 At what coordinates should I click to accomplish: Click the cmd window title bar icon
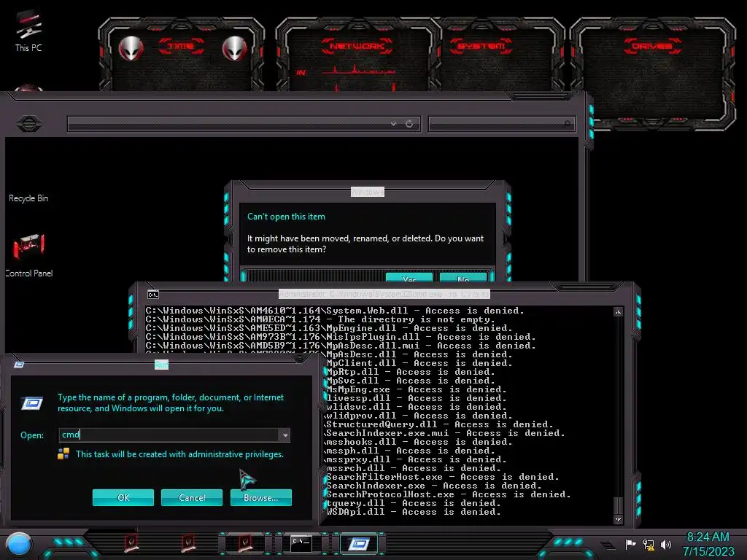(x=153, y=295)
